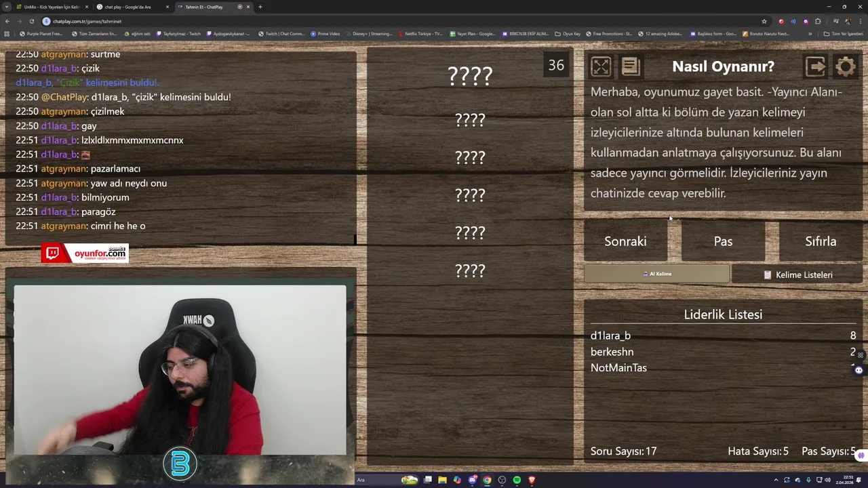Open the Purple Planet Free bookmark
Viewport: 868px width, 488px height.
click(x=41, y=33)
